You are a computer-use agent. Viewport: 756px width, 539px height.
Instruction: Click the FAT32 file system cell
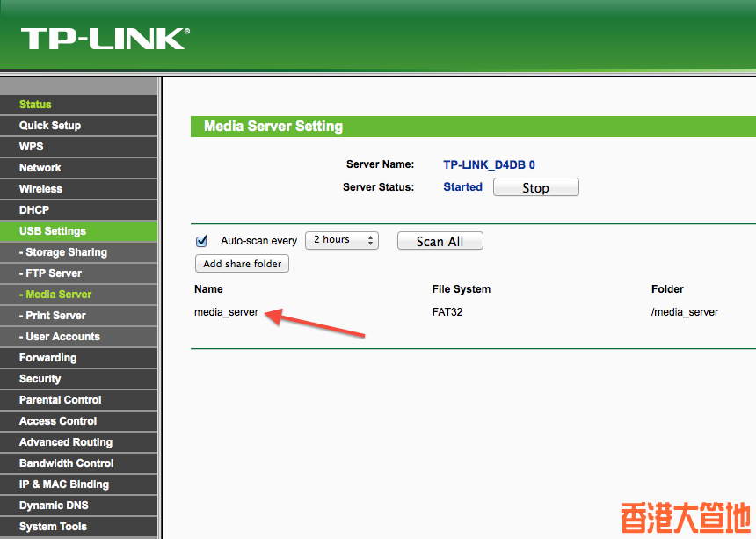[x=447, y=312]
